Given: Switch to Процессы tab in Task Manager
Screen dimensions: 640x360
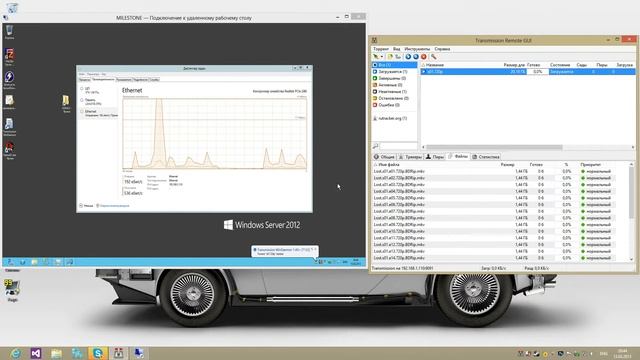Looking at the screenshot, I should [x=84, y=80].
